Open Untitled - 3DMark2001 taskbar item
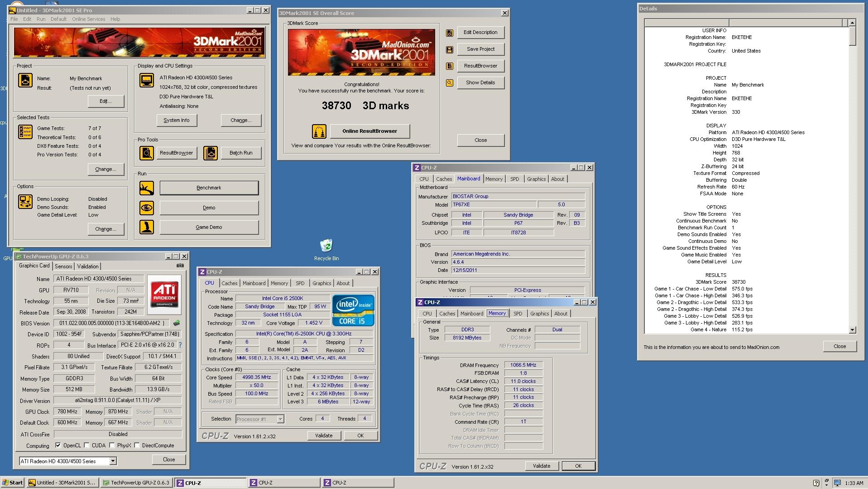Screen dimensions: 868x489 [x=62, y=483]
